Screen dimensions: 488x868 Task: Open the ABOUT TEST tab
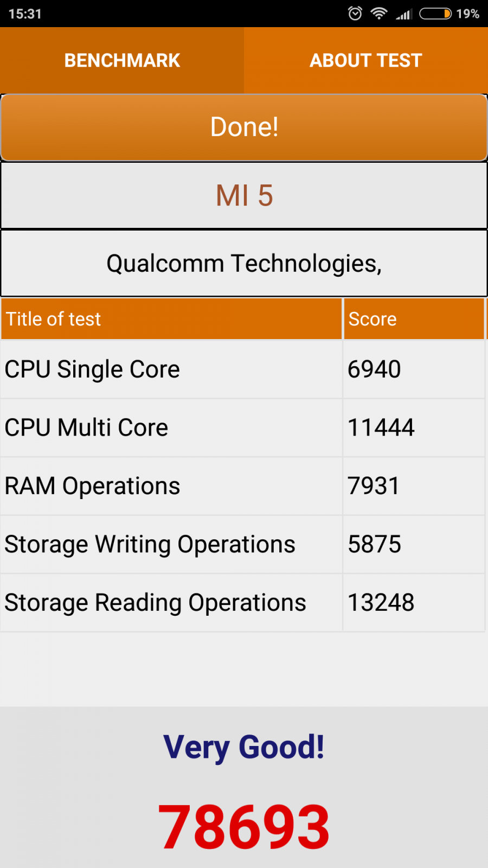tap(366, 60)
